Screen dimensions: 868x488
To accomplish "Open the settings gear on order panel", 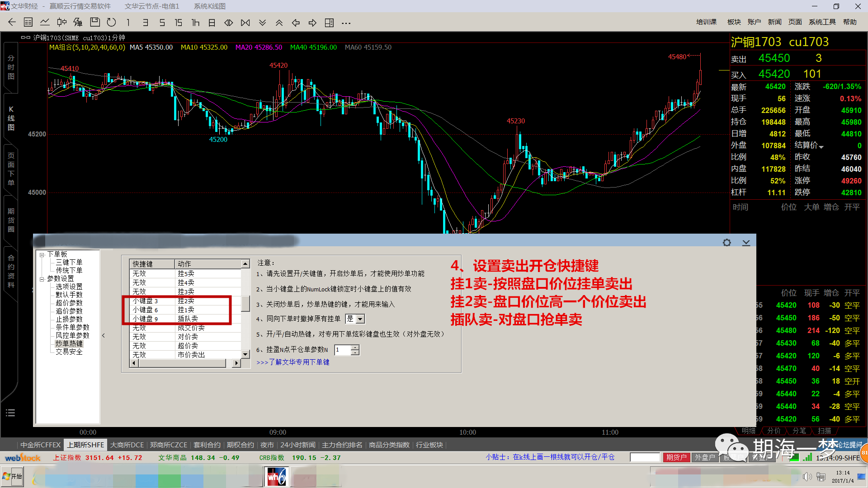I will (726, 243).
